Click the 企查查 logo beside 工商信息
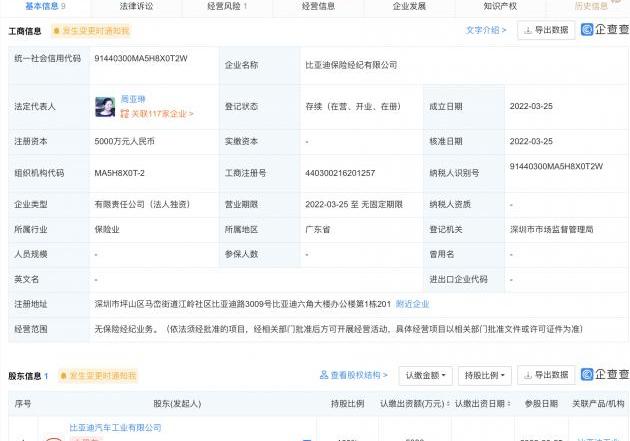 tap(605, 29)
